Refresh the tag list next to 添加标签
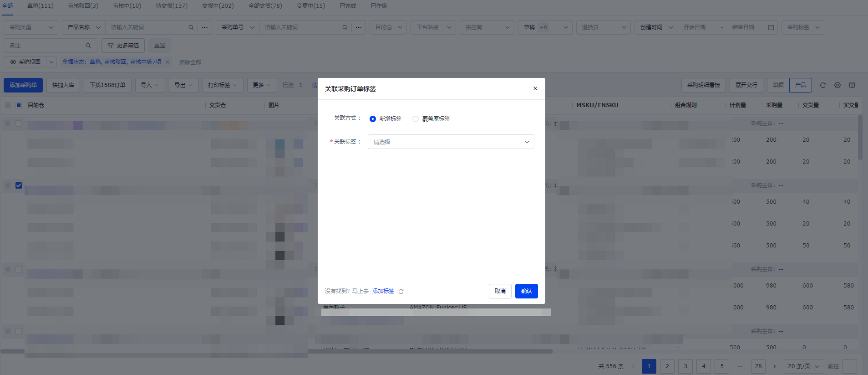The height and width of the screenshot is (375, 868). tap(401, 292)
